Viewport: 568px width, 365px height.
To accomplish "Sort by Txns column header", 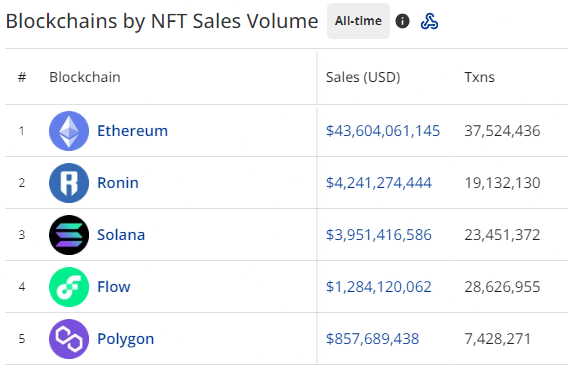I will (480, 77).
